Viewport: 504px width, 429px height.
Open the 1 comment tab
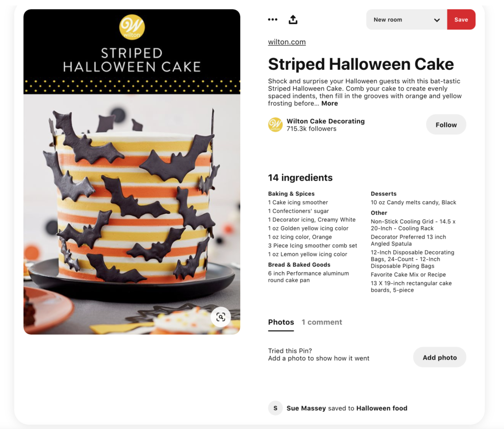322,322
